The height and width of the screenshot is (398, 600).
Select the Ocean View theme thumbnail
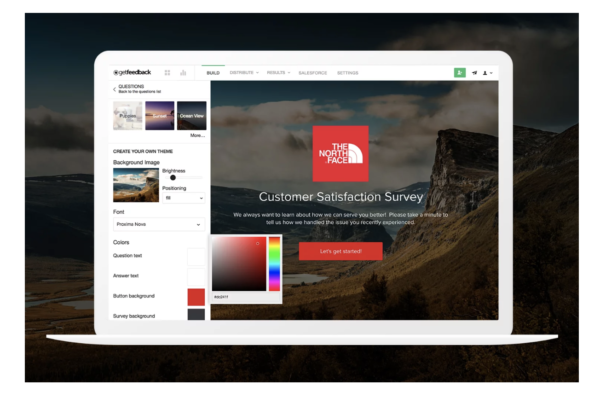pyautogui.click(x=192, y=116)
